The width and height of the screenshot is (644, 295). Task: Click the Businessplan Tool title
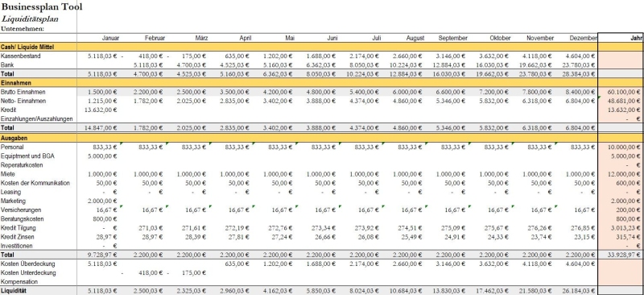42,7
